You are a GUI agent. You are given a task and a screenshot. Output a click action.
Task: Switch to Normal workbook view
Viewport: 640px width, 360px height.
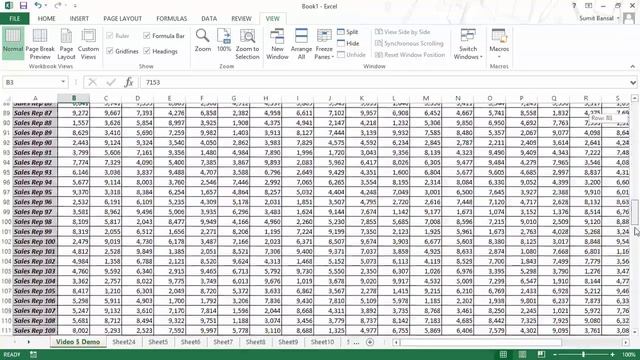pyautogui.click(x=13, y=43)
